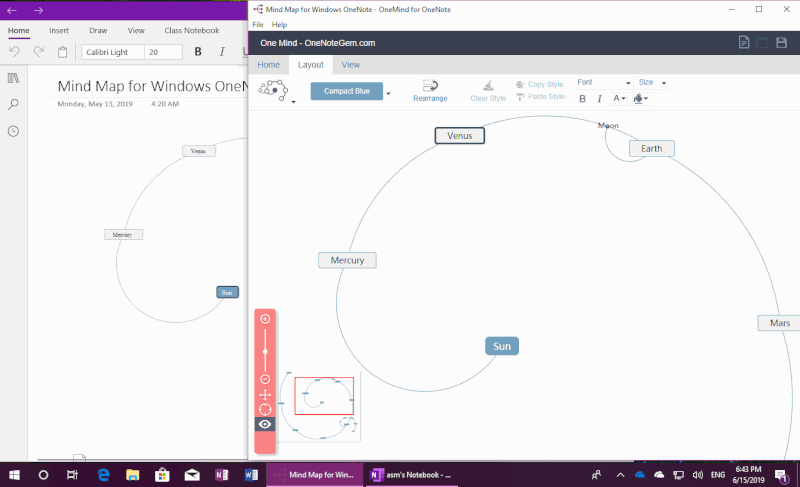Show hidden tray icons chevron
800x487 pixels.
point(620,475)
